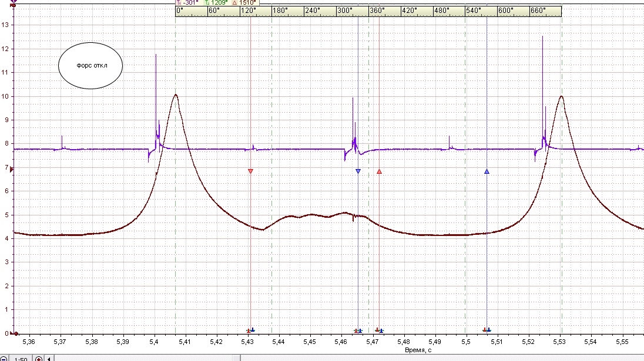Click the 540° mark on angle ruler
Image resolution: width=644 pixels, height=361 pixels.
point(474,11)
